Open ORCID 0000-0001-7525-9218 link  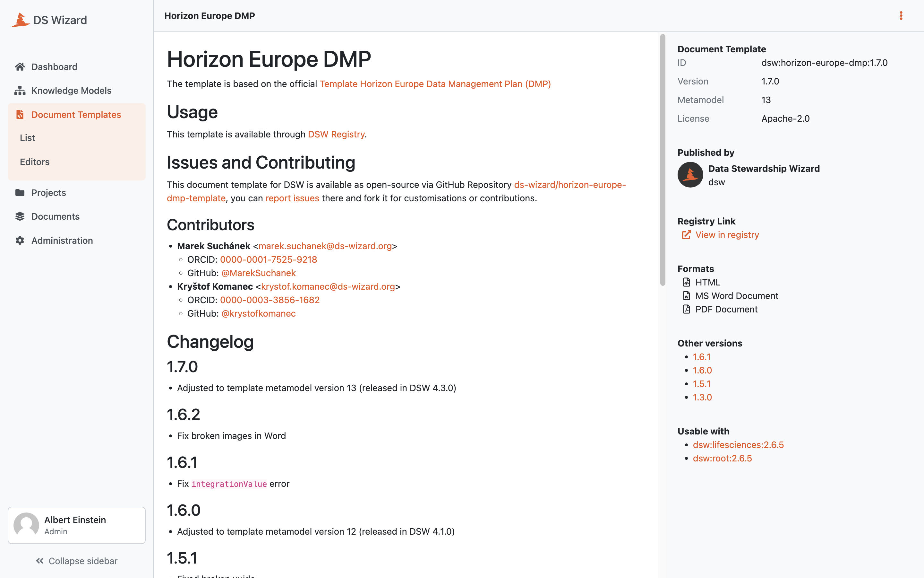coord(269,259)
